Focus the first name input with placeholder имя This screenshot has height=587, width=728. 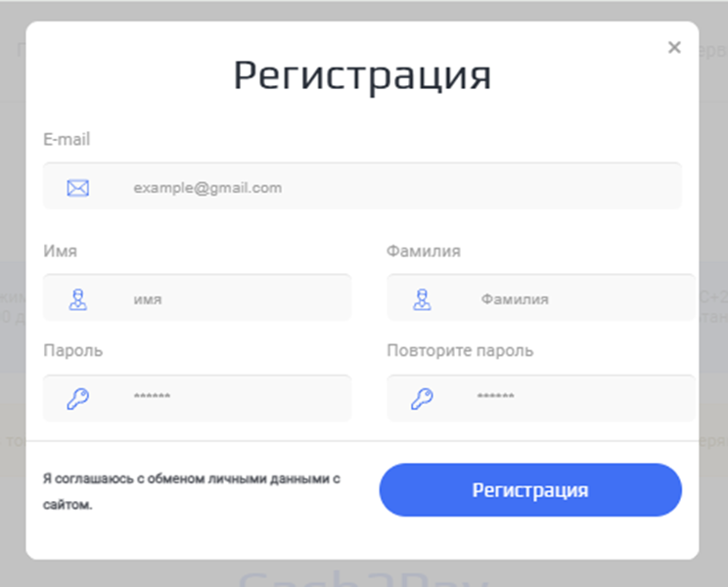click(198, 297)
